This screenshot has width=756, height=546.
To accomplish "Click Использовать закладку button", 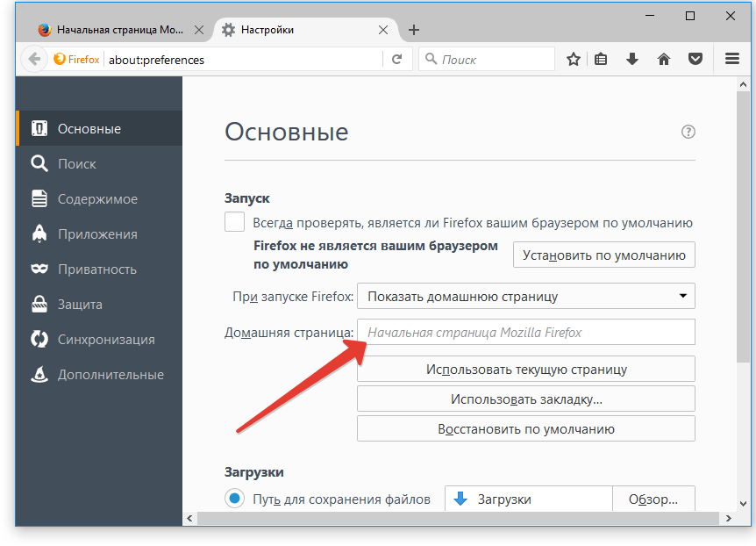I will point(526,399).
